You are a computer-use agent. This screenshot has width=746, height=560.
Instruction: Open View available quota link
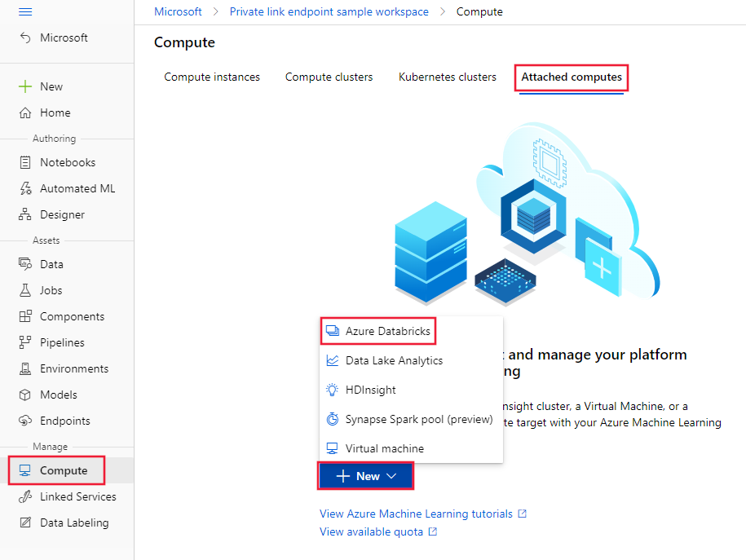tap(371, 531)
